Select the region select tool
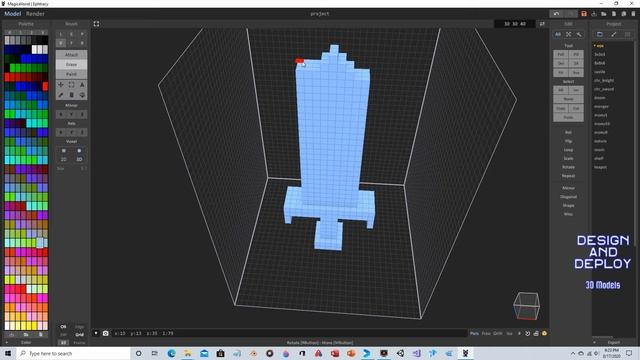 82,84
